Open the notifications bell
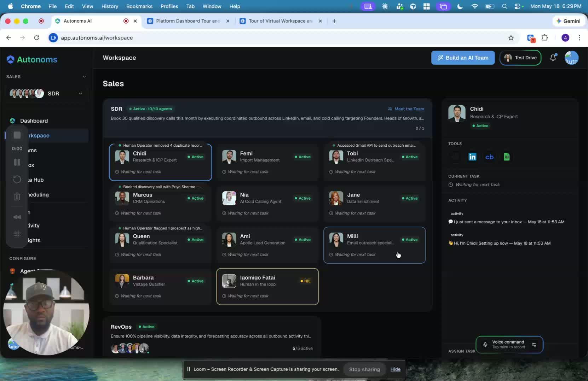588x381 pixels. pos(553,58)
